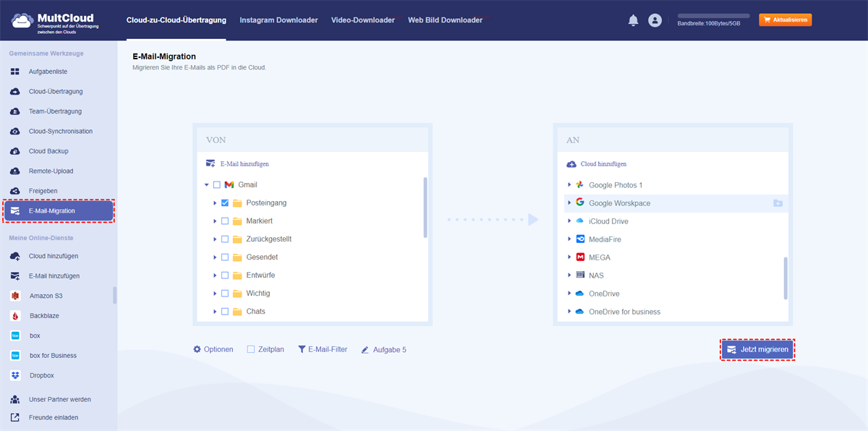Expand iCloud Drive node arrow

click(569, 221)
